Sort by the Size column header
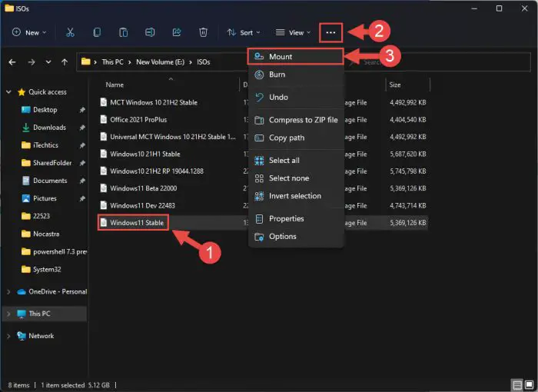The height and width of the screenshot is (392, 538). [395, 85]
